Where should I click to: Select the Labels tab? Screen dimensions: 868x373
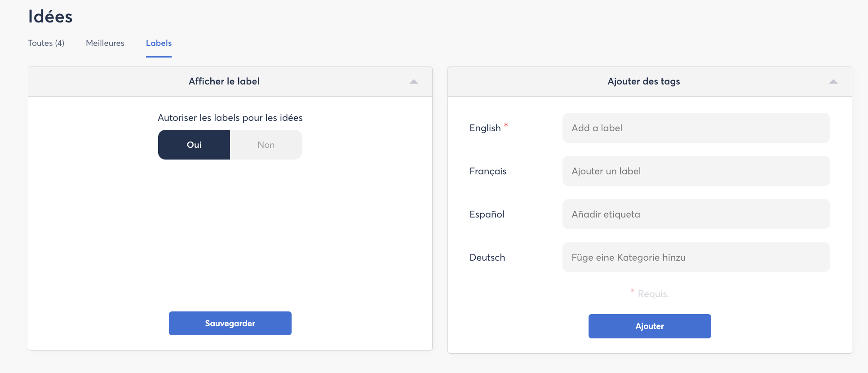coord(159,43)
